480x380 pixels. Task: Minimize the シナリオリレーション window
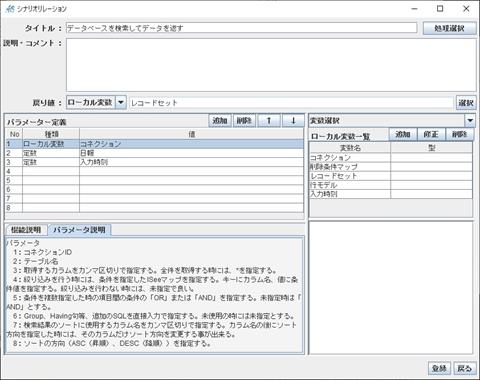pos(414,9)
